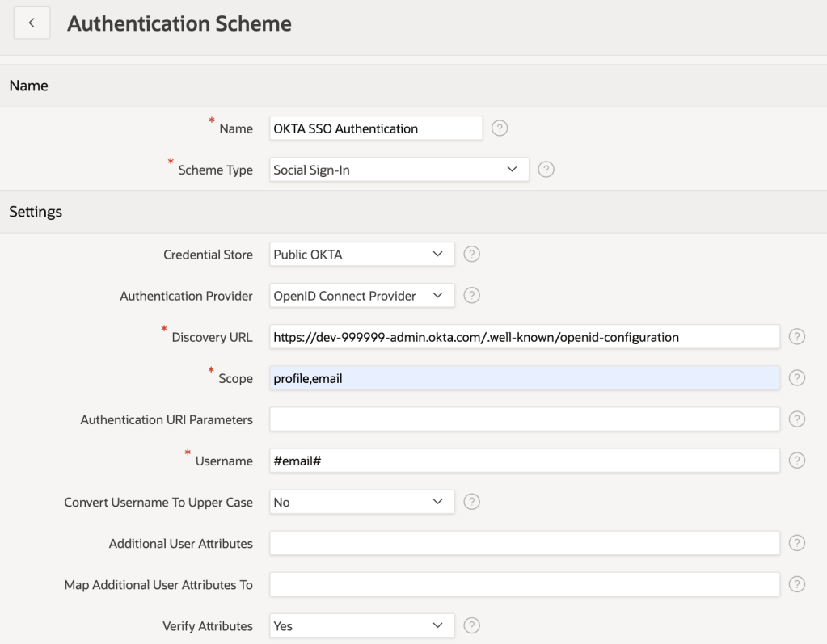Show help for Credential Store

472,254
